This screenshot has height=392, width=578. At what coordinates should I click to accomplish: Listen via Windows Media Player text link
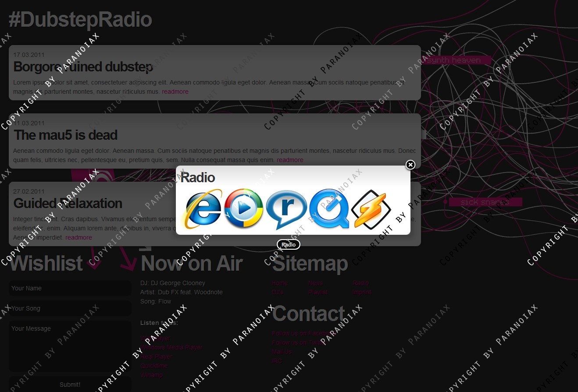coord(171,347)
